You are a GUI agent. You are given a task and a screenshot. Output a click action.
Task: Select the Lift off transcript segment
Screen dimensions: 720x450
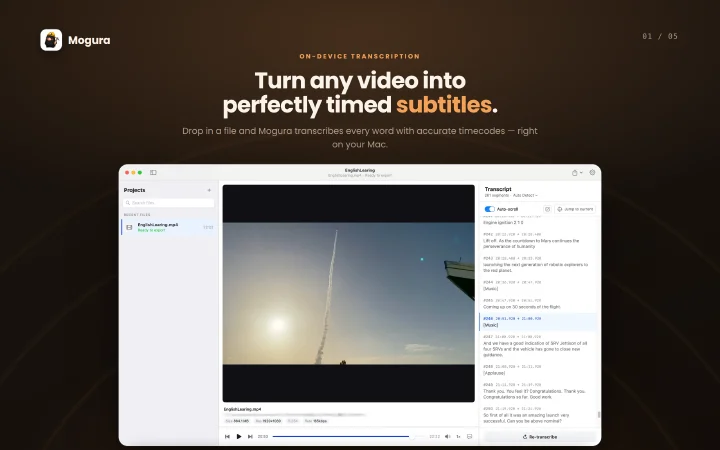click(x=538, y=241)
